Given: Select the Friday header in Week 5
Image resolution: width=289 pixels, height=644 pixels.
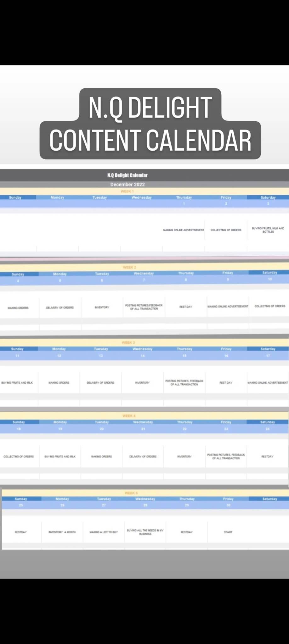Looking at the screenshot, I should (x=228, y=499).
